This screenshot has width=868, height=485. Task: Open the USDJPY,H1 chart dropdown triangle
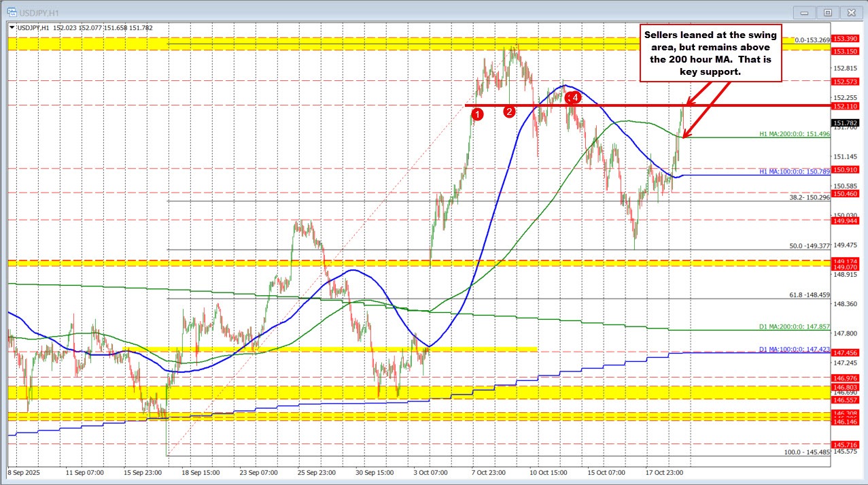point(11,28)
